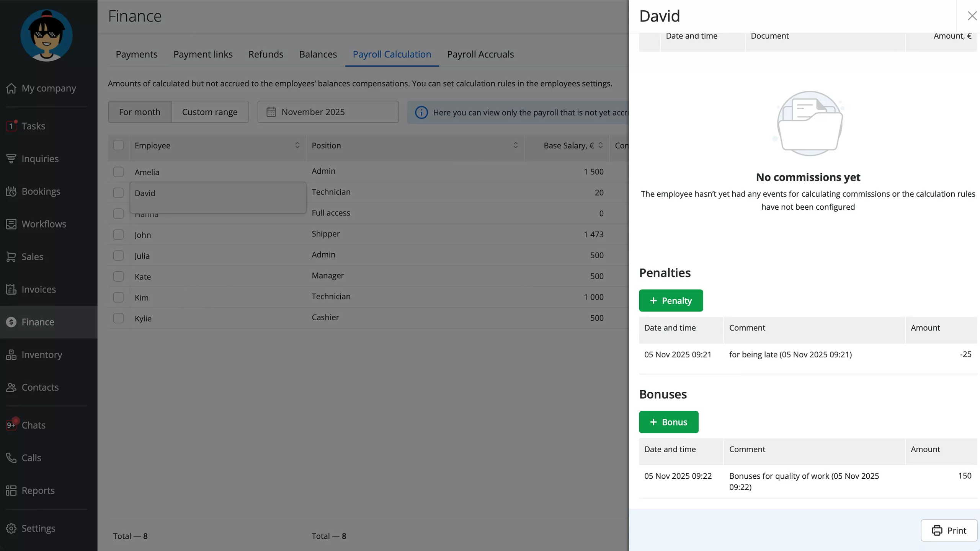Image resolution: width=980 pixels, height=551 pixels.
Task: Tick the checkbox for Kylie
Action: [118, 318]
